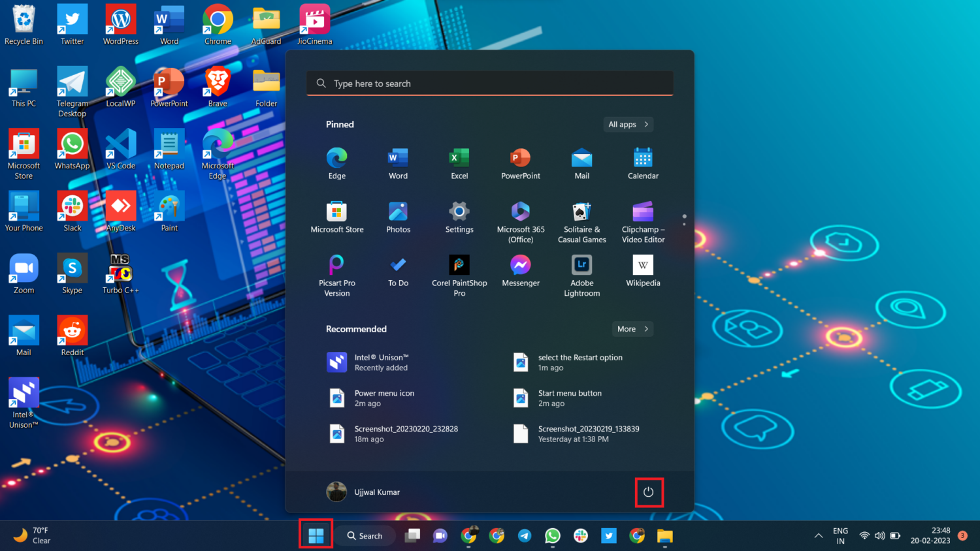The height and width of the screenshot is (551, 980).
Task: Select the VS Code desktop shortcut
Action: click(121, 150)
